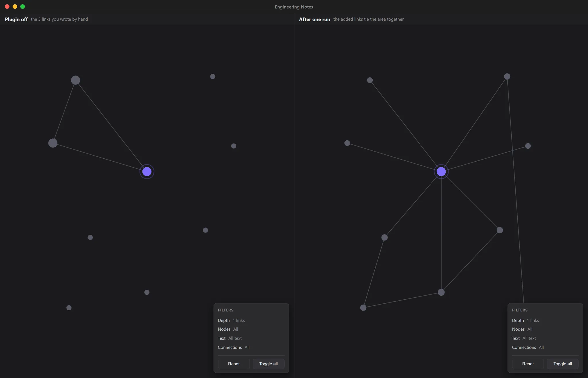588x378 pixels.
Task: Click Reset in the After one run filters panel
Action: tap(528, 364)
